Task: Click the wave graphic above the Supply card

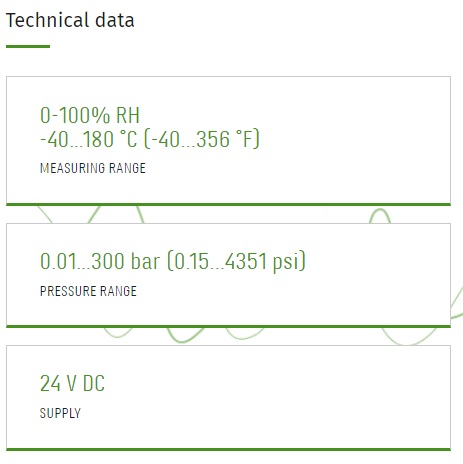Action: coord(185,336)
